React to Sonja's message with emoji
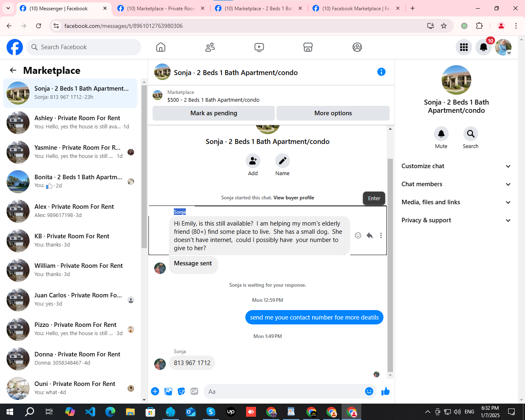The height and width of the screenshot is (420, 525). click(358, 235)
